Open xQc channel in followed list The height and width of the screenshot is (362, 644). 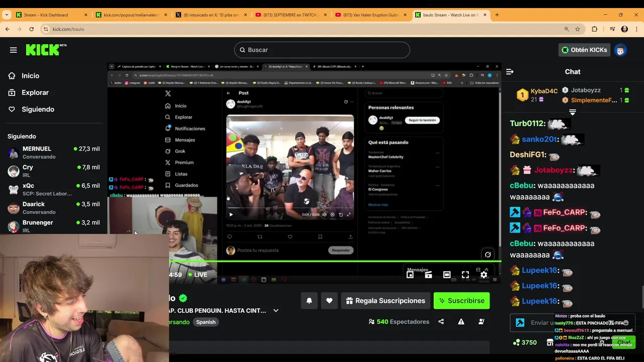(x=53, y=190)
